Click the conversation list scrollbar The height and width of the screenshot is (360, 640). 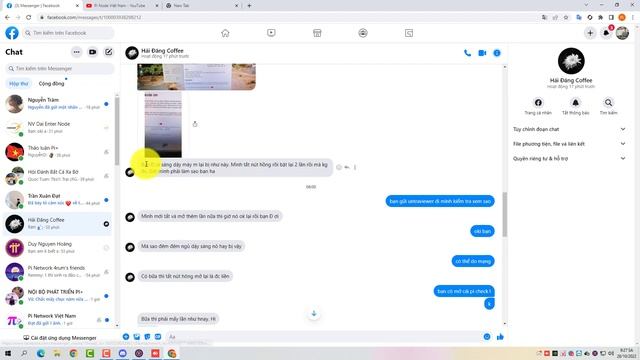click(x=117, y=130)
